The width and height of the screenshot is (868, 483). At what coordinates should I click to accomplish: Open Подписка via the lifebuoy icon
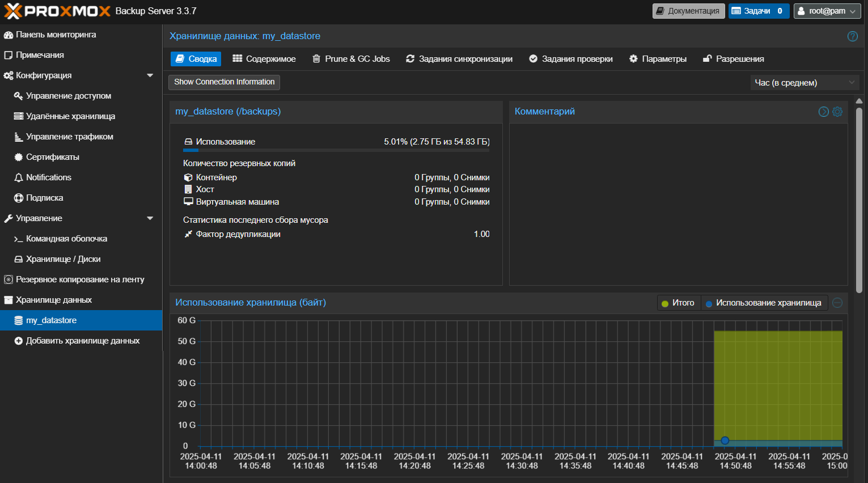click(19, 198)
